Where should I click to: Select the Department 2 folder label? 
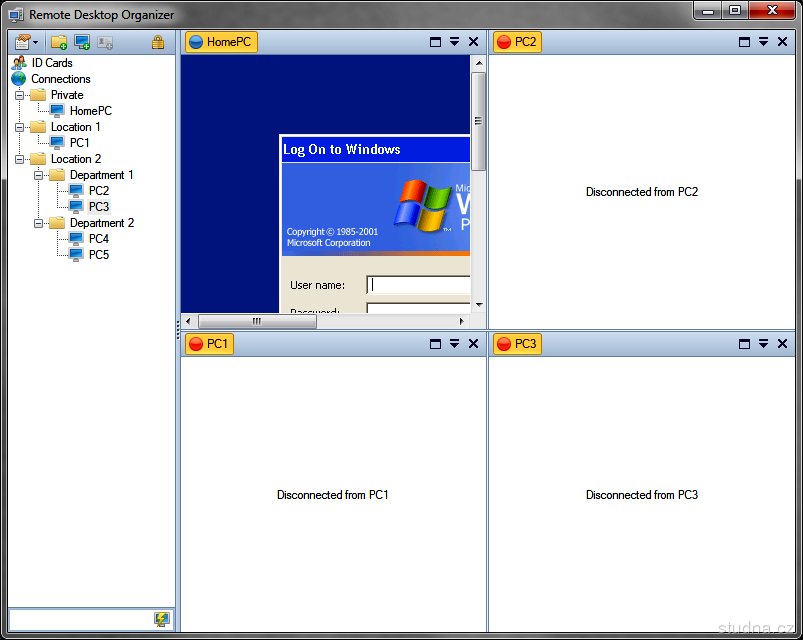[x=102, y=223]
